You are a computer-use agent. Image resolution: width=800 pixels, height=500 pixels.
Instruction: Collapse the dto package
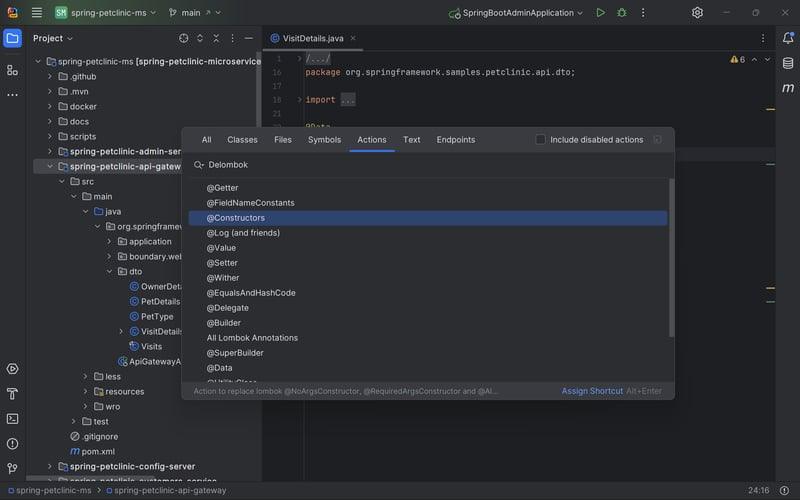[109, 271]
